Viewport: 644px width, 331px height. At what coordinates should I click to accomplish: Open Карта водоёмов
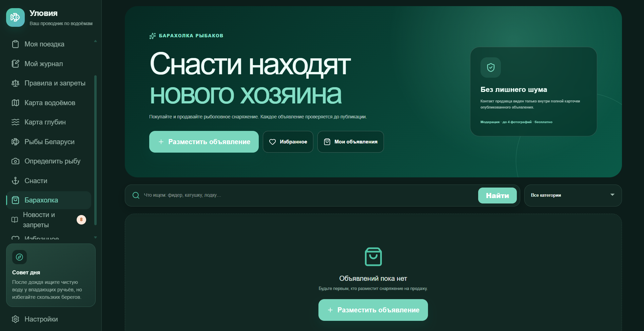[x=48, y=103]
